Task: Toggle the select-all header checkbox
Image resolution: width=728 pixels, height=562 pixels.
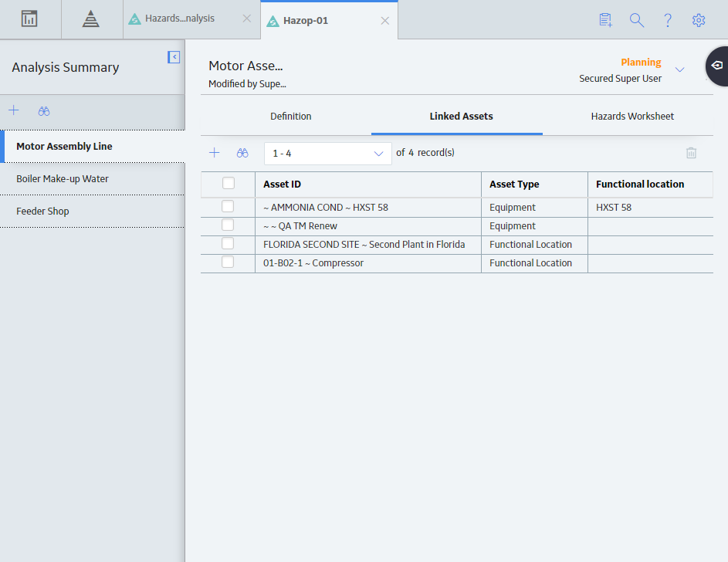Action: pos(229,183)
